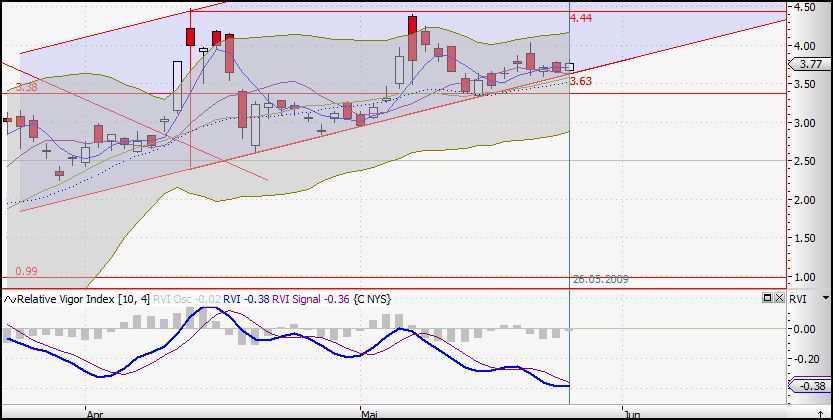Click the 'RVI -0.38' legend entry
Screen dimensions: 833x420
(x=246, y=299)
